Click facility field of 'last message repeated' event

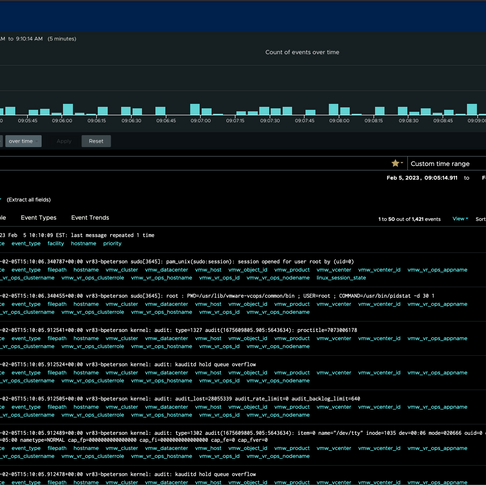(x=56, y=243)
